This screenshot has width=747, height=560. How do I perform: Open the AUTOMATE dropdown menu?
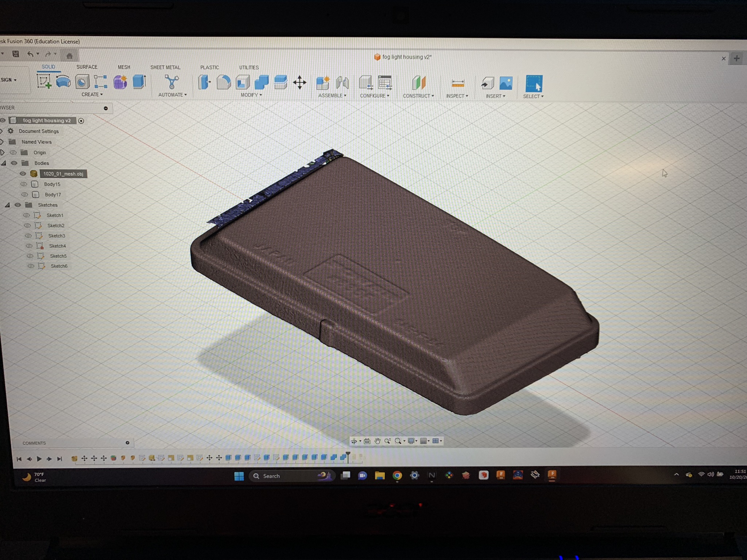click(x=173, y=95)
